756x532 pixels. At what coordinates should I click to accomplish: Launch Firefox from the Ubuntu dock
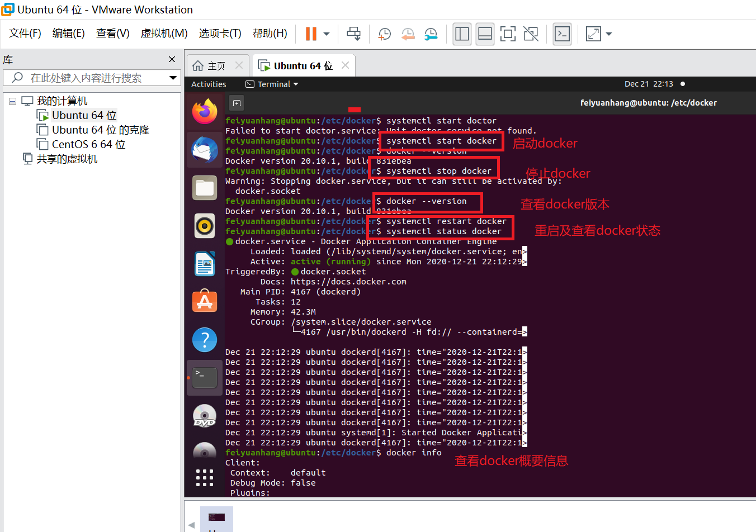coord(205,111)
